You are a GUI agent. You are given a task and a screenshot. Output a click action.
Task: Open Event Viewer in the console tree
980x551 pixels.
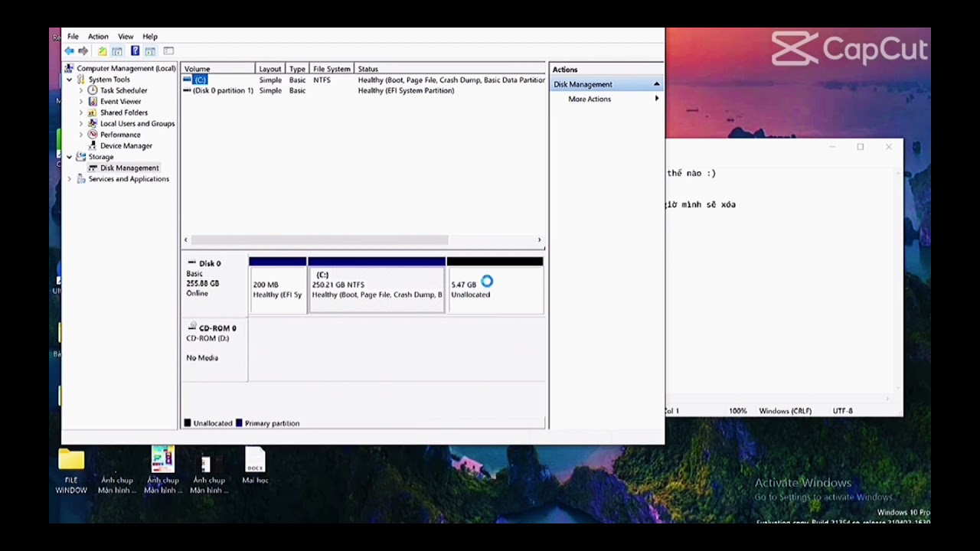[x=120, y=101]
